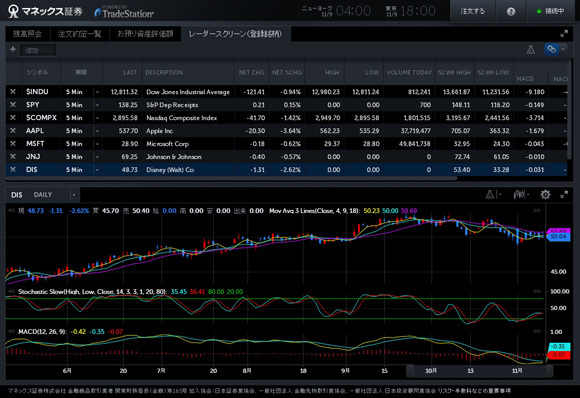Click the 接続中 connection status button
This screenshot has height=398, width=580.
click(x=551, y=11)
